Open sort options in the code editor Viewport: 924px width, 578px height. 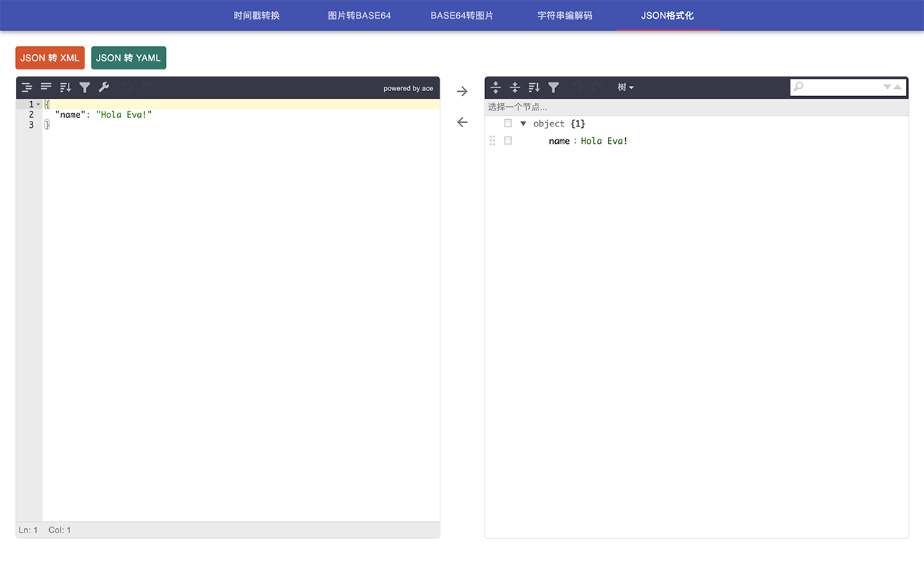66,87
